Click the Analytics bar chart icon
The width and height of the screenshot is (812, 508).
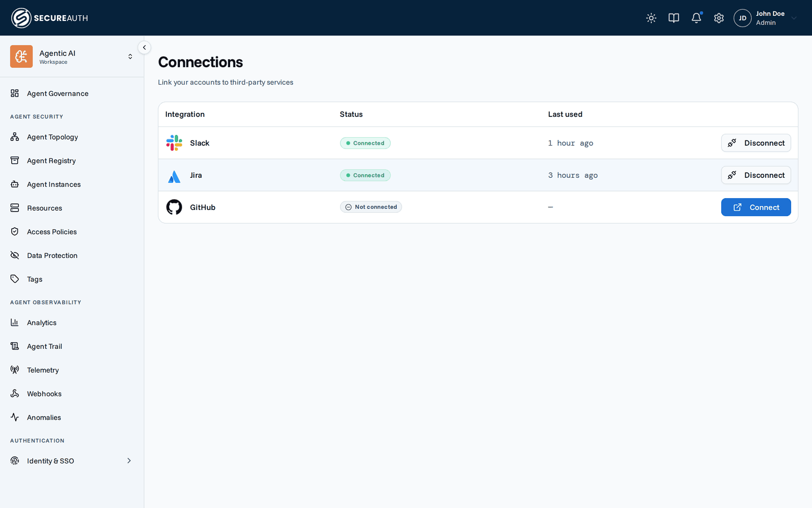pyautogui.click(x=15, y=322)
